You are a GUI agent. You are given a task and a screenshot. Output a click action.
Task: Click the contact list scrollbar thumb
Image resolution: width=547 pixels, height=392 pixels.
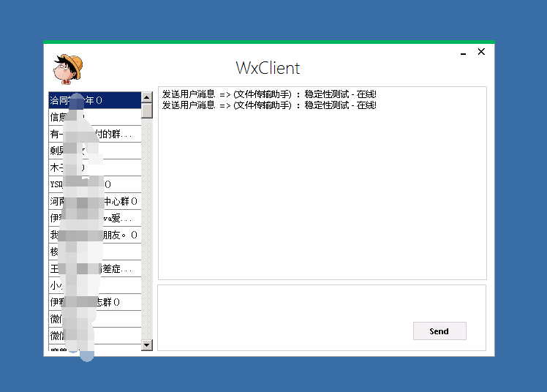[147, 110]
